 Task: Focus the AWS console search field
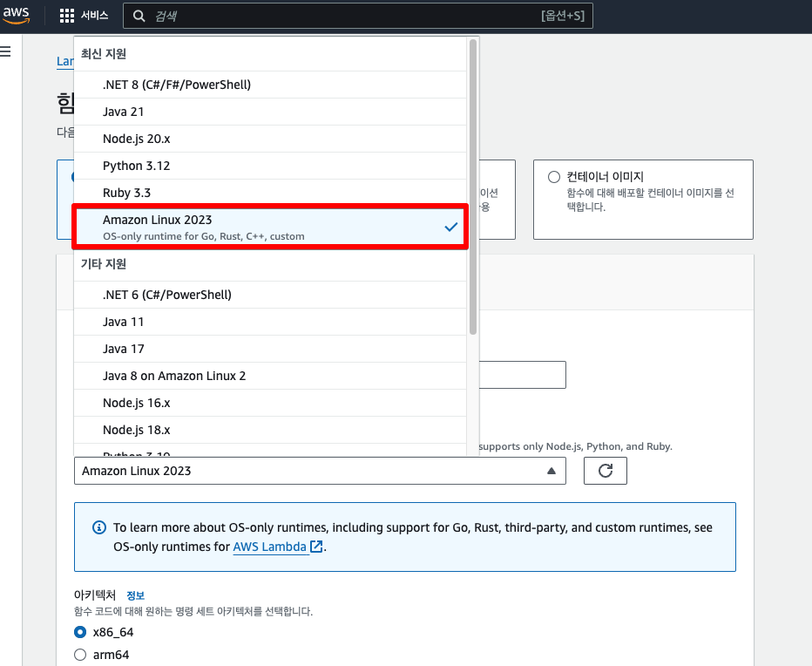(358, 16)
